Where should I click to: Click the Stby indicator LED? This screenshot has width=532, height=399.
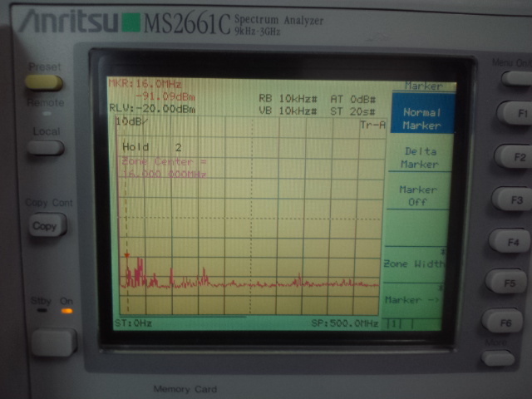tap(42, 310)
